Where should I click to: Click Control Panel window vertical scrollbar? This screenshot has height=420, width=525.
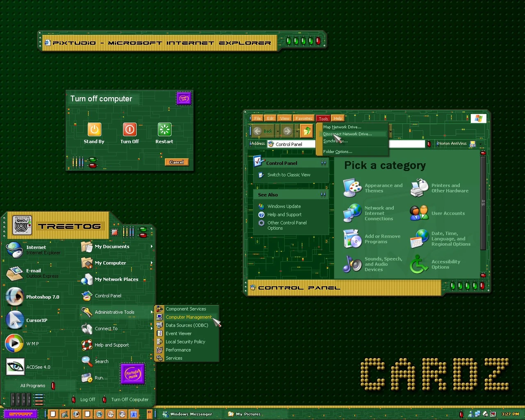coord(483,203)
